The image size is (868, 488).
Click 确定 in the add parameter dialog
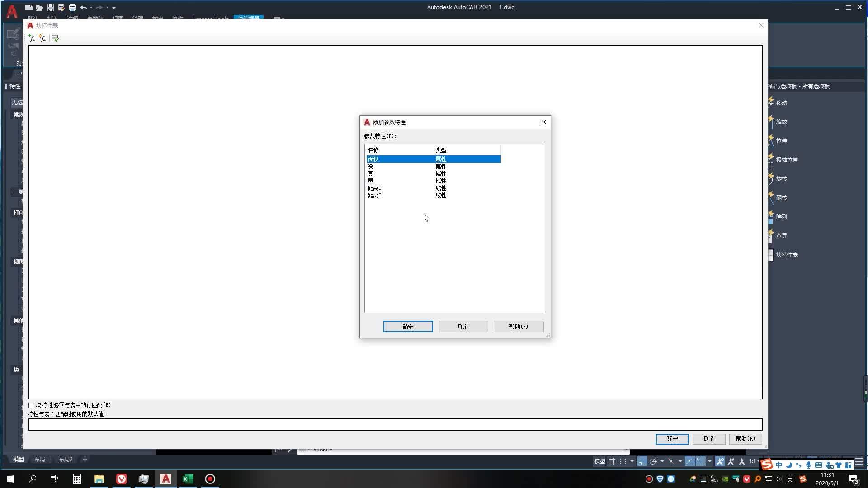pos(408,327)
